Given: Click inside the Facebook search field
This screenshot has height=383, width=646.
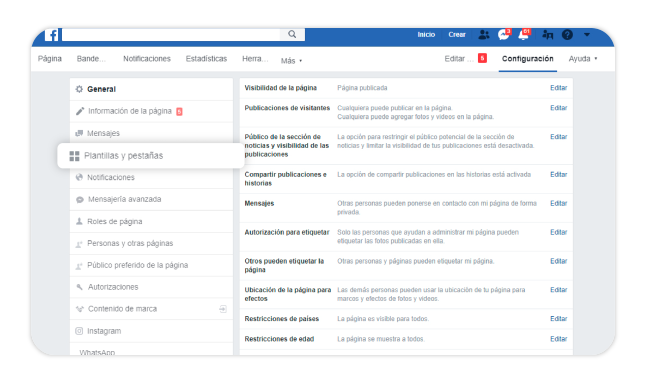Looking at the screenshot, I should [x=171, y=35].
